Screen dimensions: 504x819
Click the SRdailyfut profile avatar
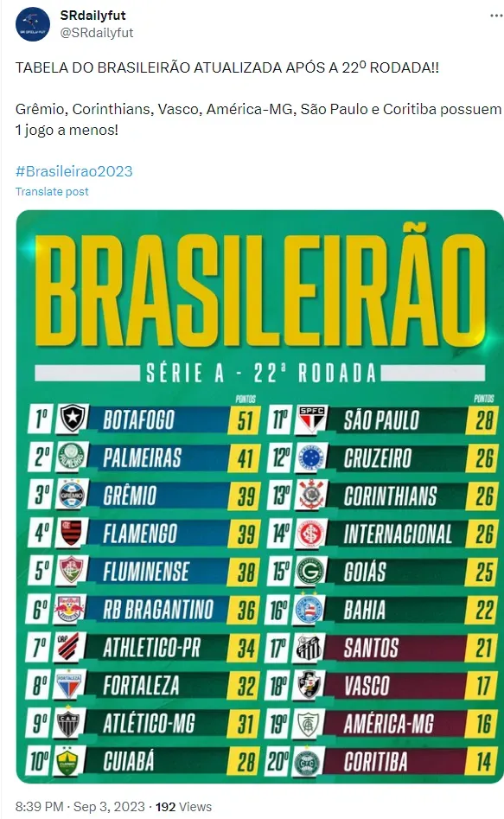(x=33, y=24)
